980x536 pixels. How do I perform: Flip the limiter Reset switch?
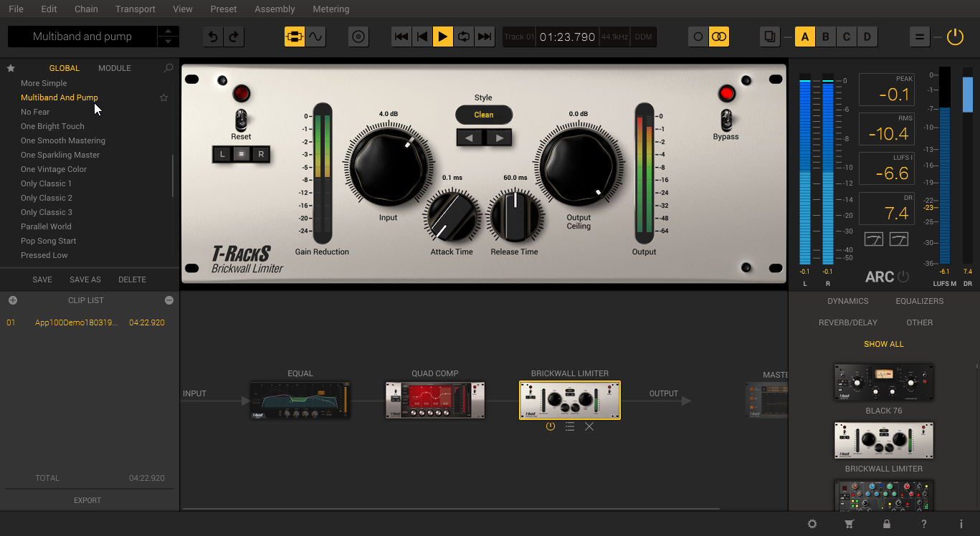click(241, 118)
